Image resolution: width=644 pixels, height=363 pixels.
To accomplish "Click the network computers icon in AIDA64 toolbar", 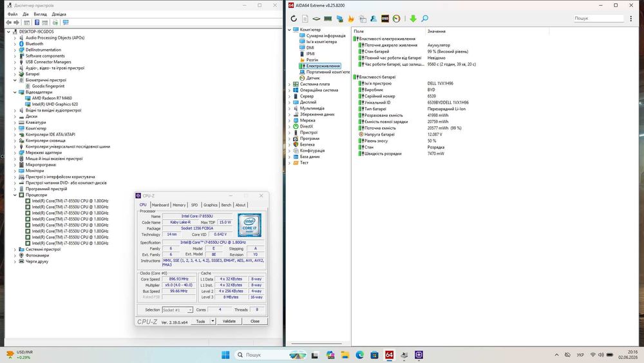I will pos(339,19).
